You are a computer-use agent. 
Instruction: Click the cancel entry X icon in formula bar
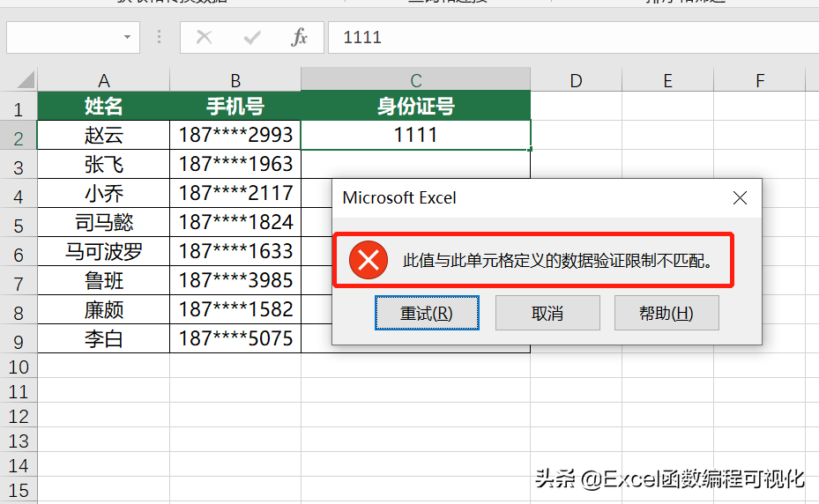pyautogui.click(x=204, y=37)
